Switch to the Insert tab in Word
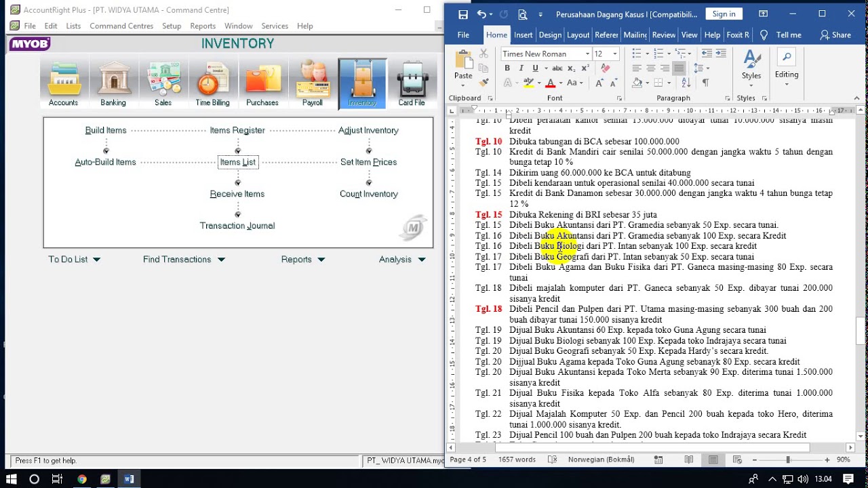 coord(524,35)
